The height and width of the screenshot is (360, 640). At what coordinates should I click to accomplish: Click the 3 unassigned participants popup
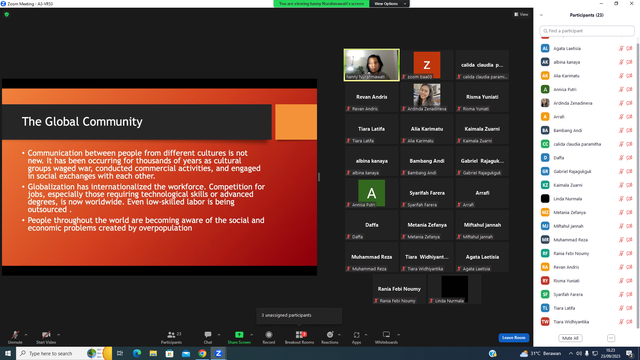(299, 315)
